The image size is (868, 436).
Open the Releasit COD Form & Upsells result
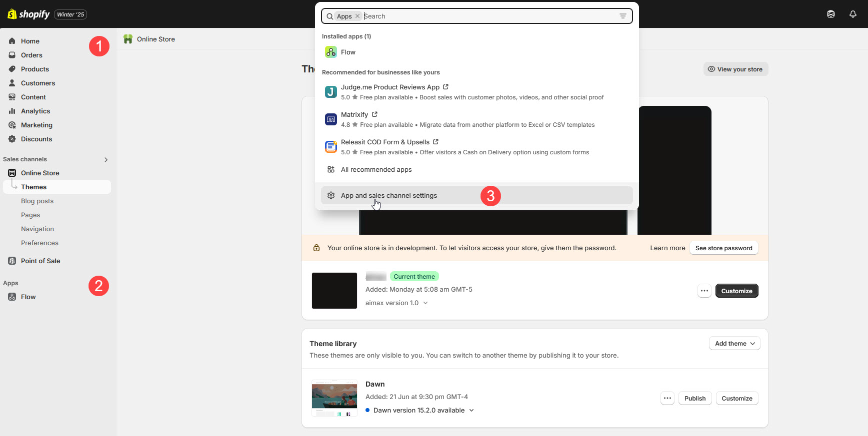coord(477,147)
